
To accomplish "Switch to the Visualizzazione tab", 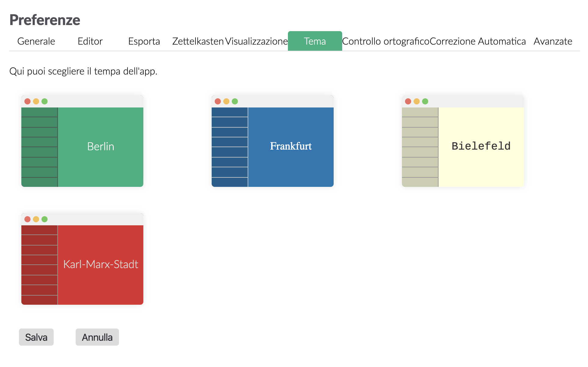I will pos(256,41).
